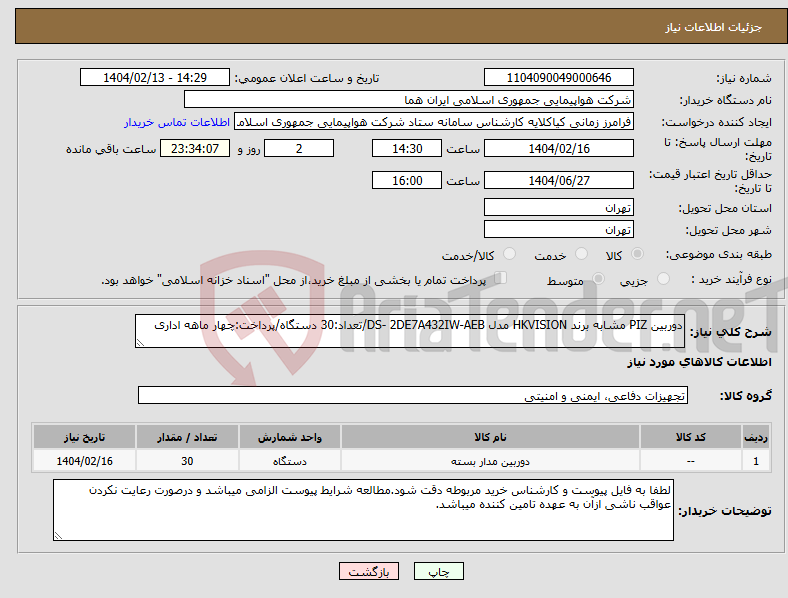
Task: Click the ردیف column header
Action: pos(756,437)
